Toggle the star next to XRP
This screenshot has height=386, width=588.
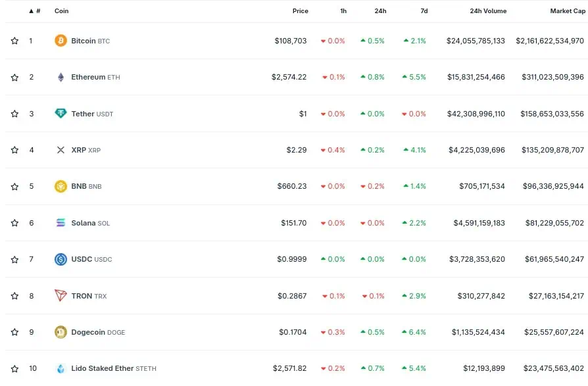[14, 150]
